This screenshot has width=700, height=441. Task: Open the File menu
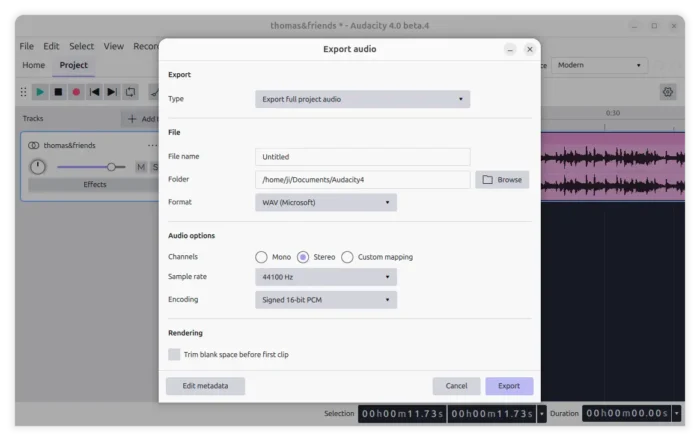coord(26,46)
